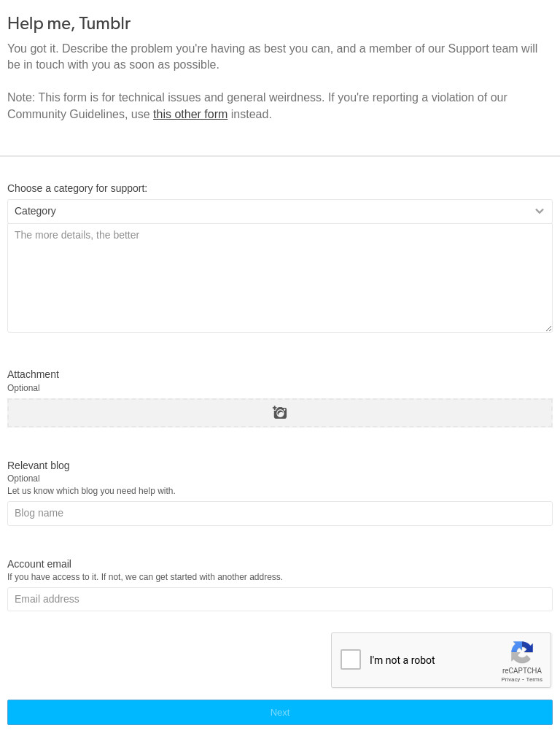The height and width of the screenshot is (747, 560).
Task: Click "Choose a category for support:" label
Action: pyautogui.click(x=77, y=189)
